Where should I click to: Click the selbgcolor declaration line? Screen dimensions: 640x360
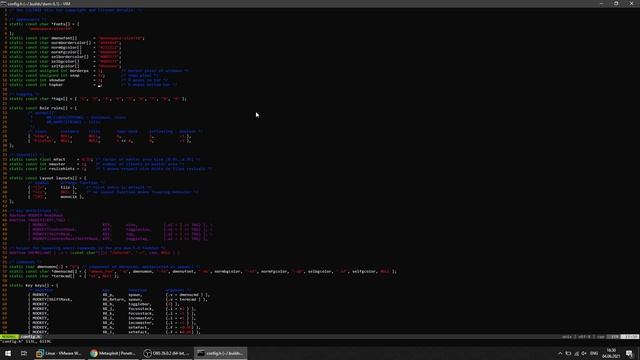pyautogui.click(x=65, y=61)
